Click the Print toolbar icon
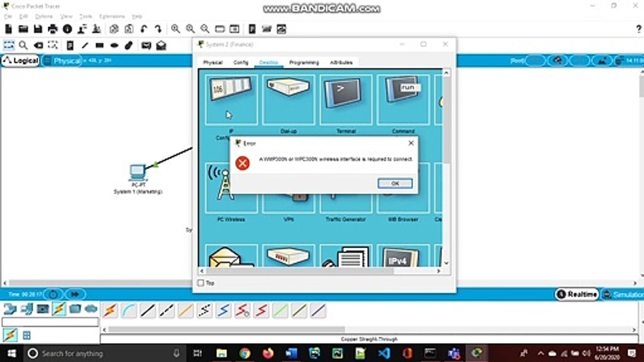This screenshot has width=644, height=362. (x=52, y=29)
